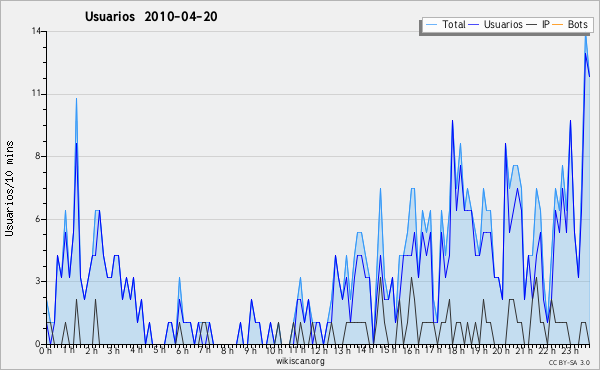The image size is (600, 370).
Task: Click the x-axis label 22 h
Action: (x=547, y=350)
